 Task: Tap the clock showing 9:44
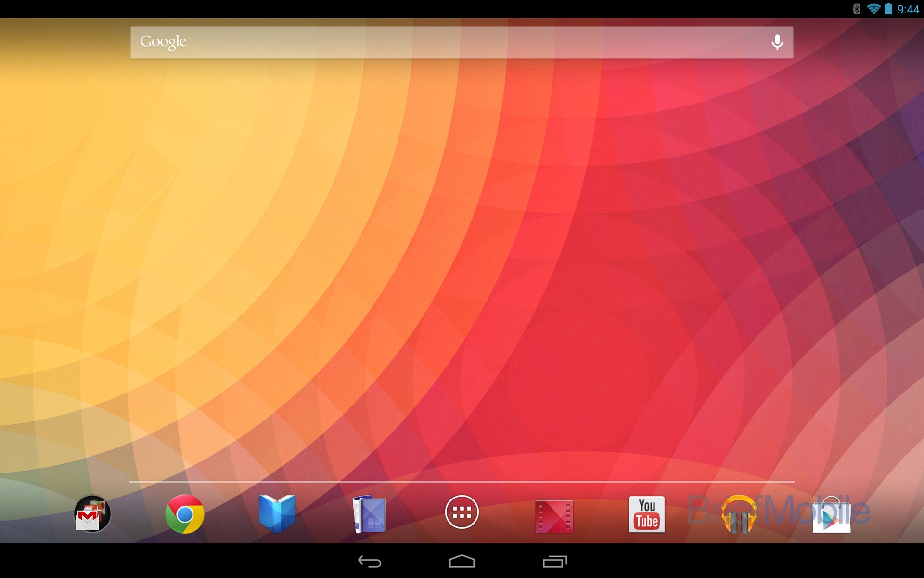pos(909,8)
